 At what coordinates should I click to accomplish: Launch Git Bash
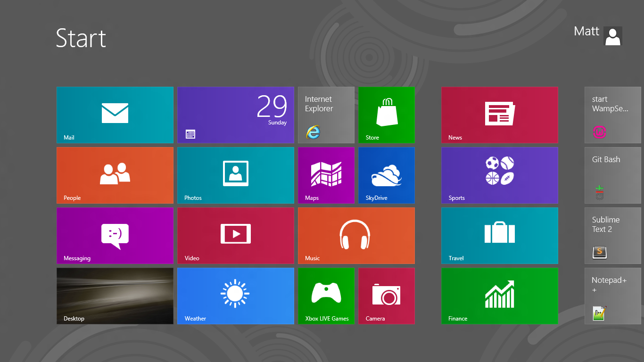click(612, 175)
